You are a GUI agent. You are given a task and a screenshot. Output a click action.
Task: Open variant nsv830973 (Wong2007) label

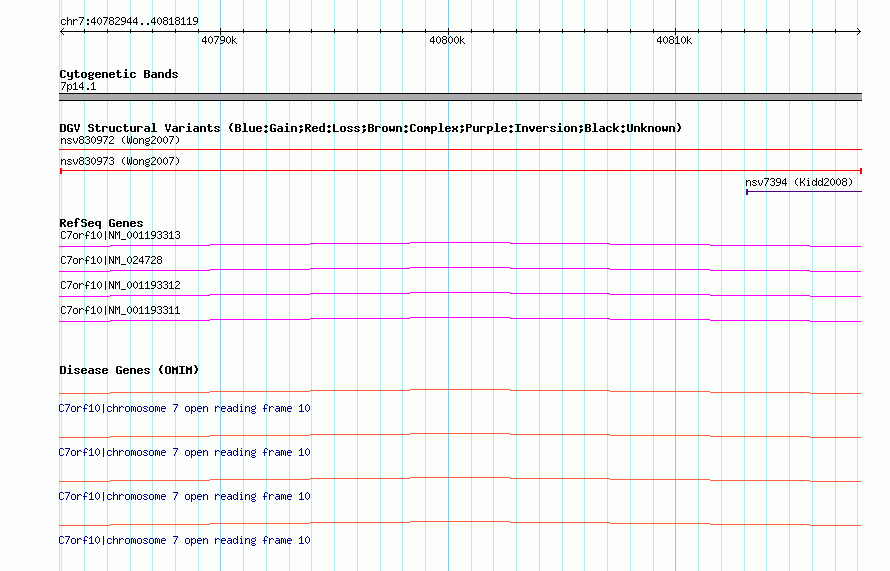[120, 161]
